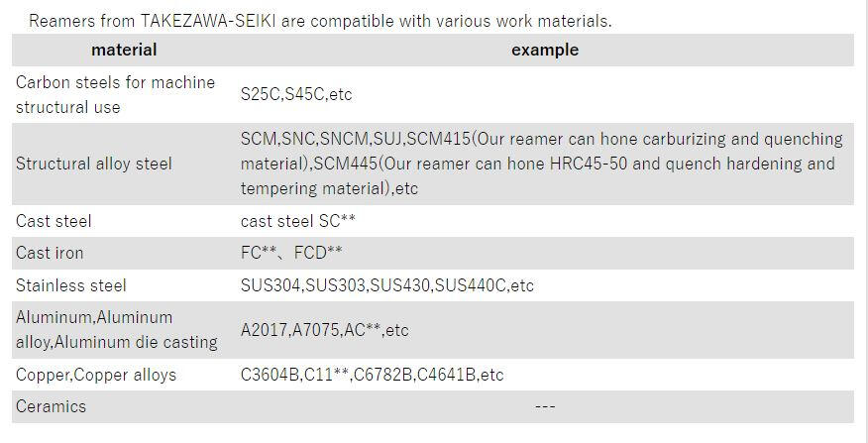Click the "Cast steel" material cell
868x443 pixels.
point(54,221)
